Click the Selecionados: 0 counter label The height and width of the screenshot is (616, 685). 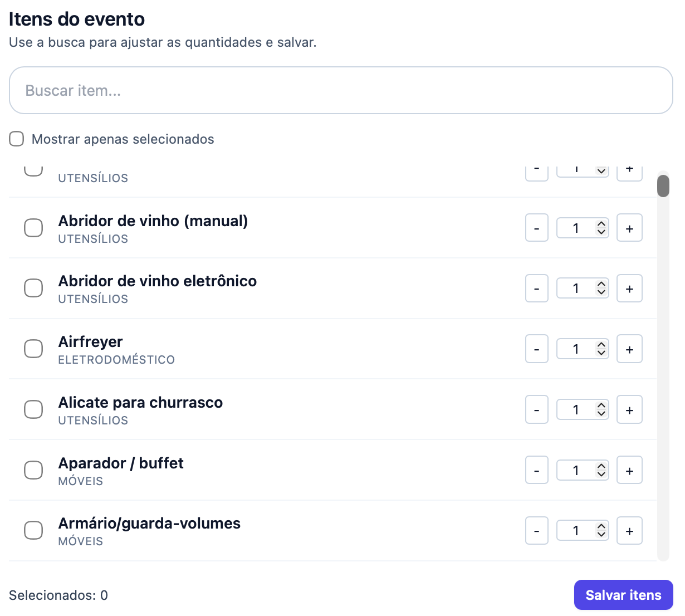[57, 595]
